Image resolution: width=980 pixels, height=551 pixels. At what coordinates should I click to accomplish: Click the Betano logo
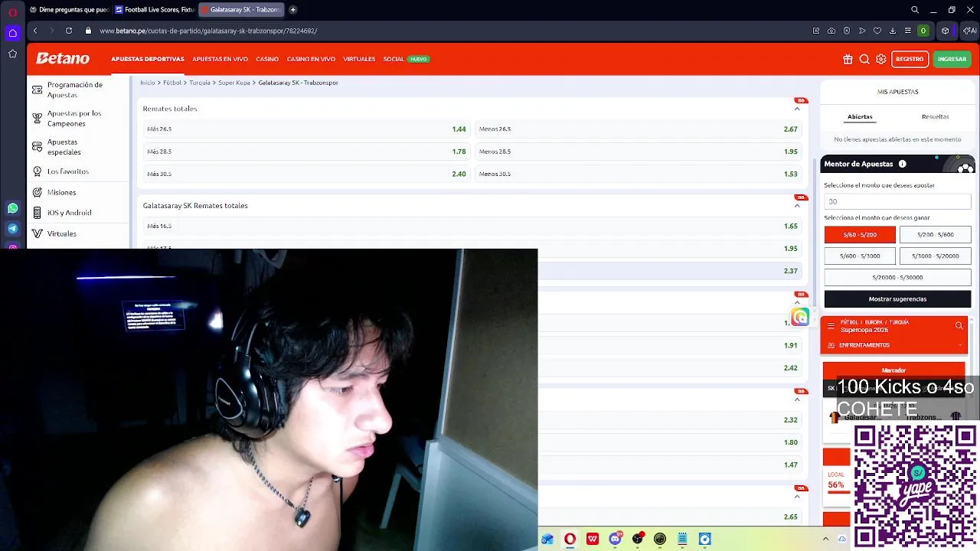coord(63,59)
